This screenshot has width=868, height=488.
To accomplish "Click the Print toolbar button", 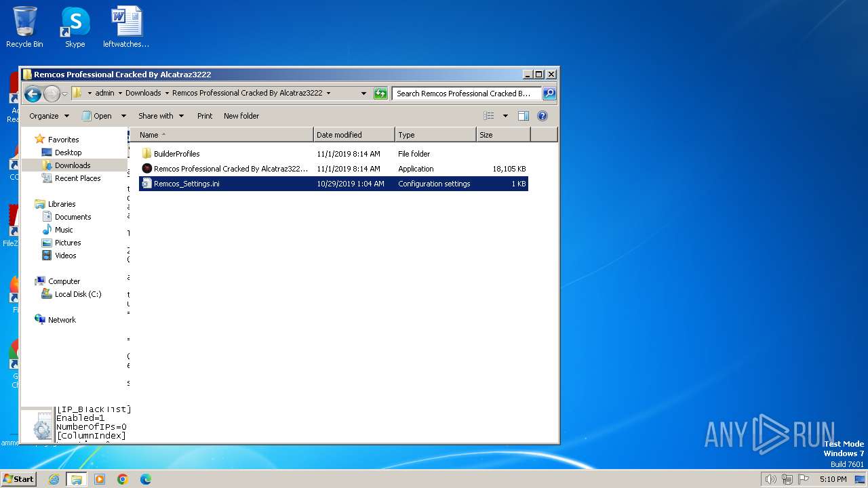I will pyautogui.click(x=205, y=116).
